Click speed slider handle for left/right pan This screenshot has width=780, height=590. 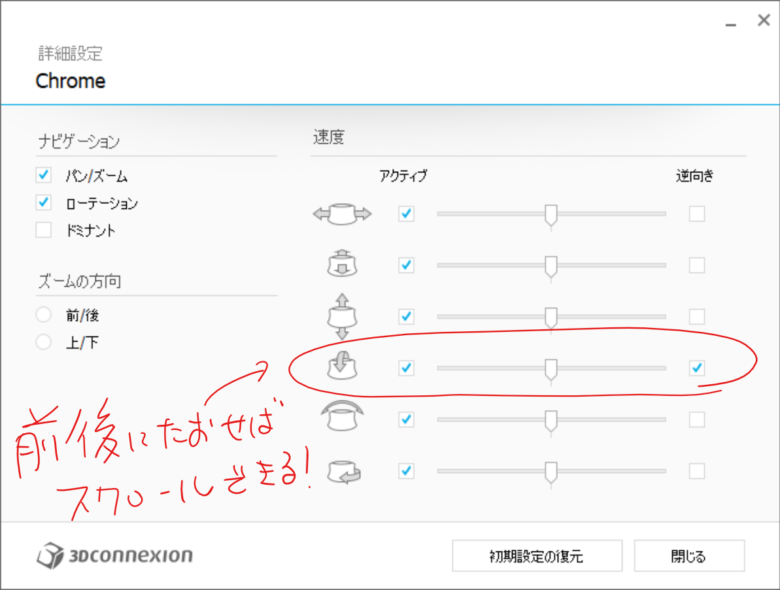pyautogui.click(x=551, y=216)
